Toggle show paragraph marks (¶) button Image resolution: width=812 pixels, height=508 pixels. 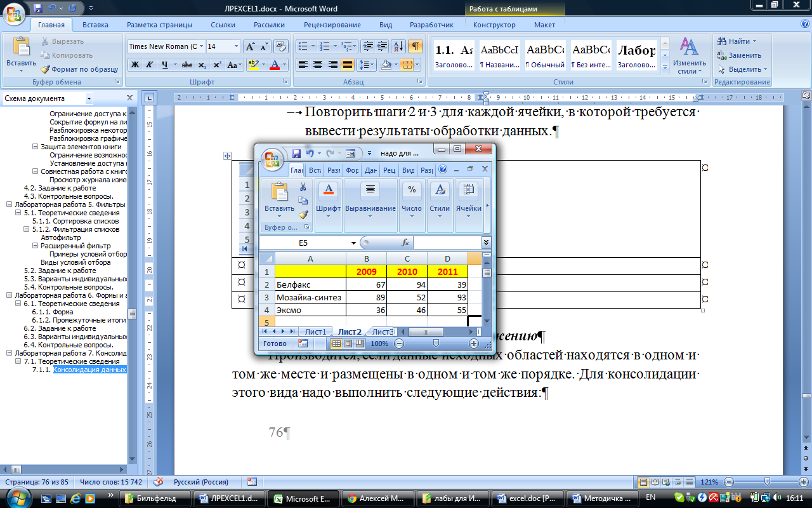(x=415, y=46)
